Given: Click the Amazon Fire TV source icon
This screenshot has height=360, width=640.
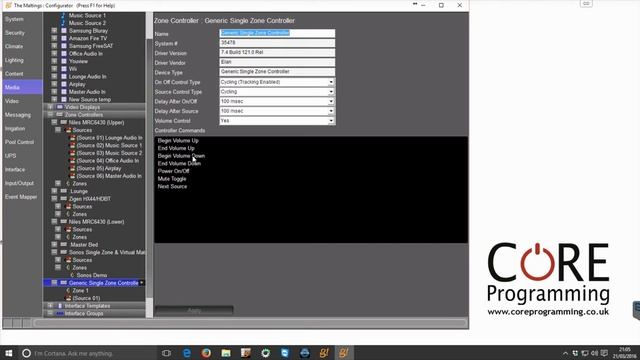Looking at the screenshot, I should click(64, 38).
